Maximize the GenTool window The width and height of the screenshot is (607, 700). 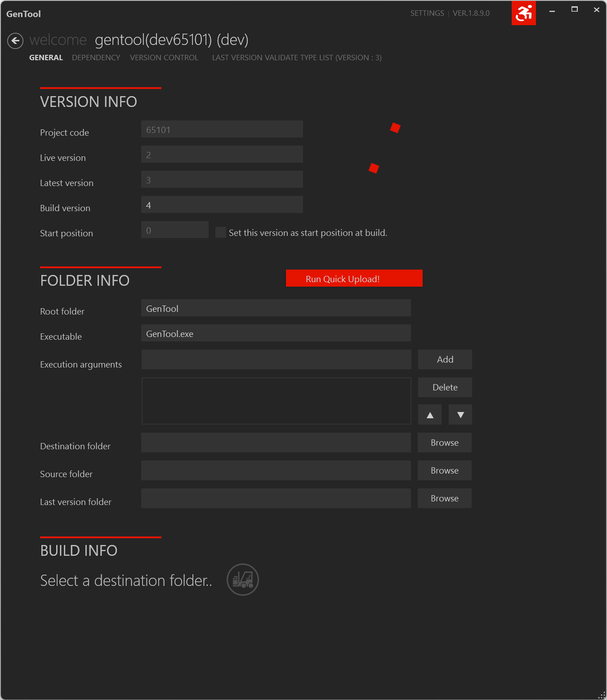pos(575,9)
